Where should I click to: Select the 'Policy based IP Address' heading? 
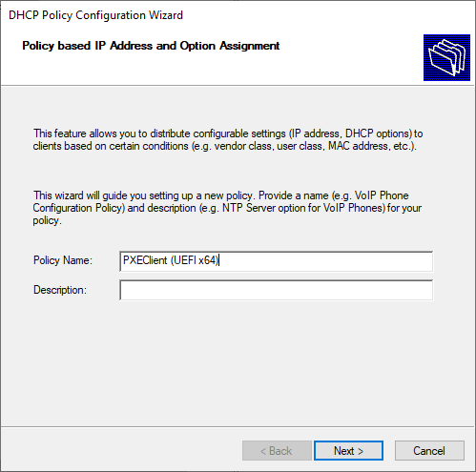(x=151, y=46)
